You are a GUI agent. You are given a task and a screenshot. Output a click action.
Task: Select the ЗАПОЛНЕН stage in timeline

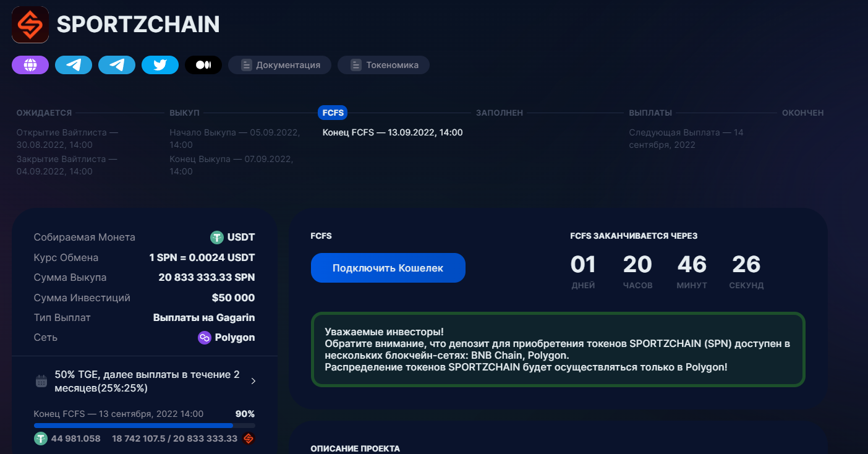pos(500,113)
